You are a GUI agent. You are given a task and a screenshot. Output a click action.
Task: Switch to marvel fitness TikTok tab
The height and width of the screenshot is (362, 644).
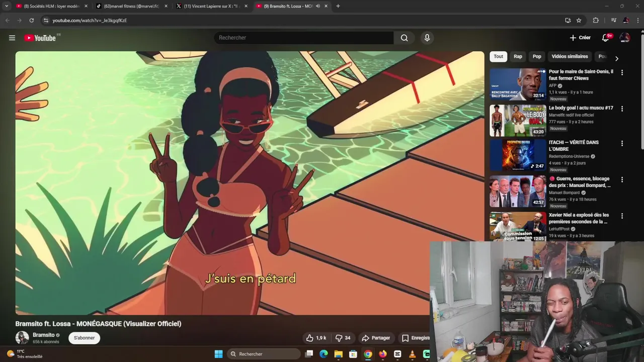pos(132,6)
